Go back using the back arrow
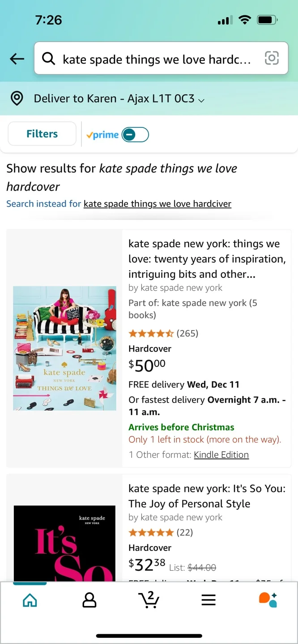 click(x=17, y=58)
